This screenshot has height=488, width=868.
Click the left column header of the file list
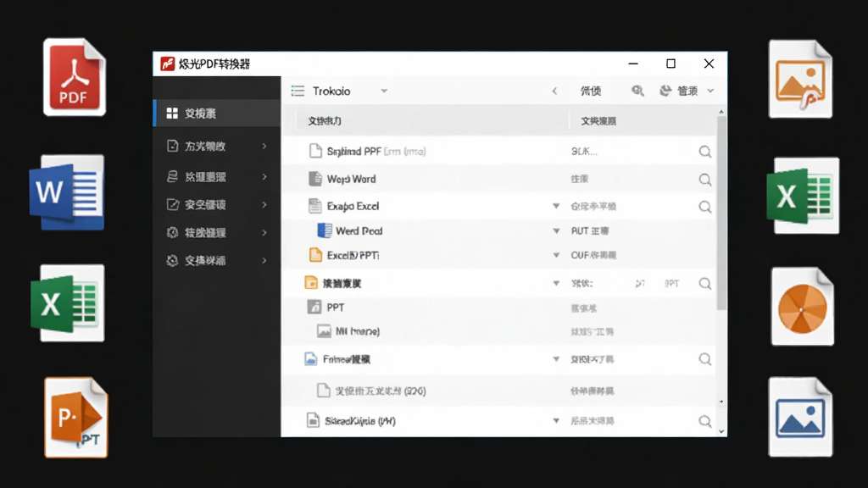tap(325, 120)
